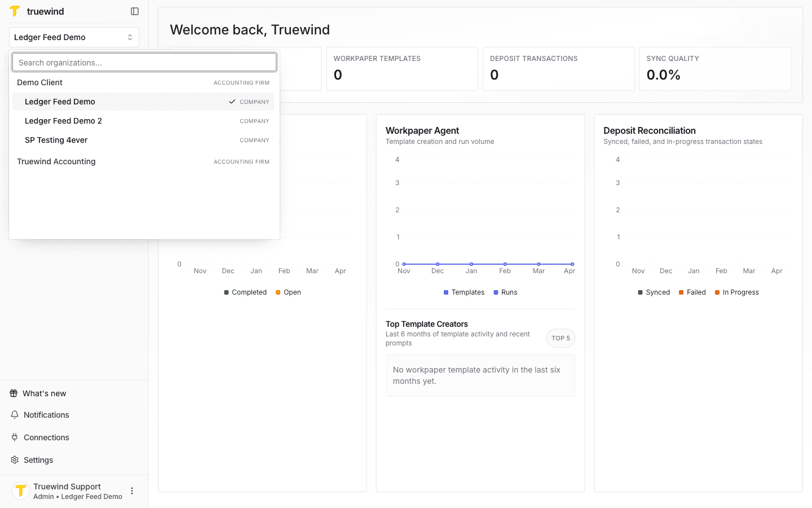Open the user menu three-dots icon
This screenshot has width=812, height=508.
pyautogui.click(x=132, y=491)
